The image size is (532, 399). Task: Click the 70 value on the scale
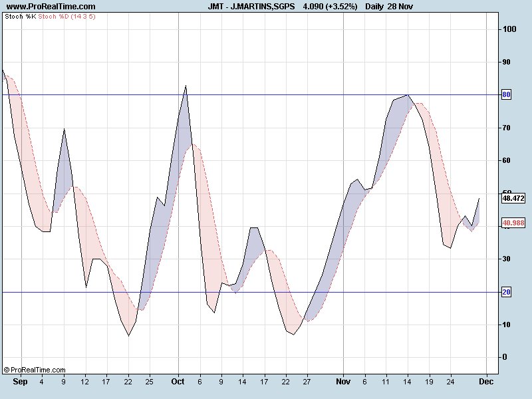(x=507, y=128)
